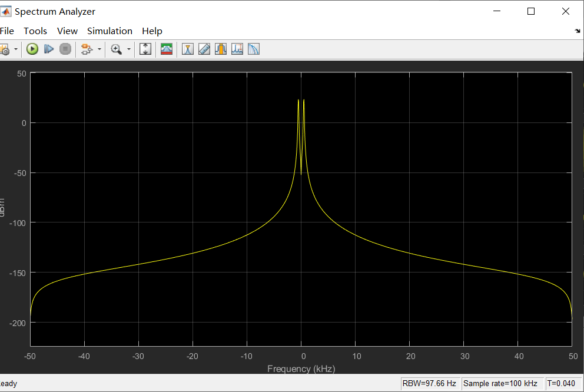The image size is (584, 392).
Task: Toggle the Spectral Mask icon
Action: (167, 49)
